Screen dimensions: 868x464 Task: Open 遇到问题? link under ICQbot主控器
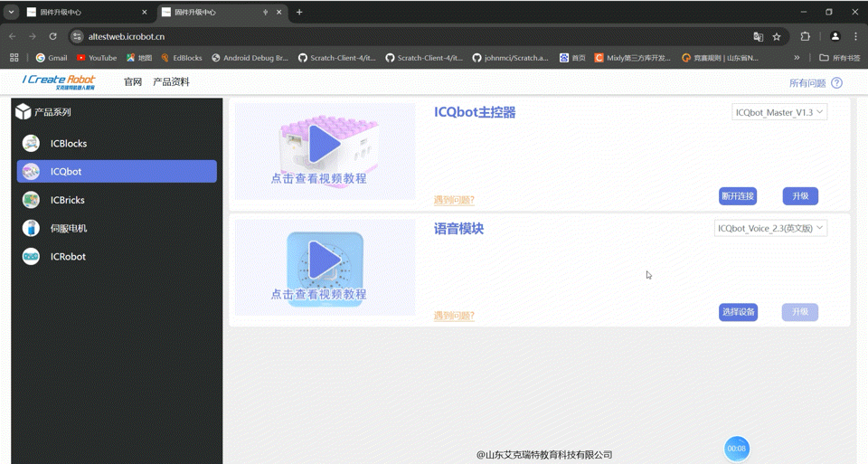(x=454, y=200)
